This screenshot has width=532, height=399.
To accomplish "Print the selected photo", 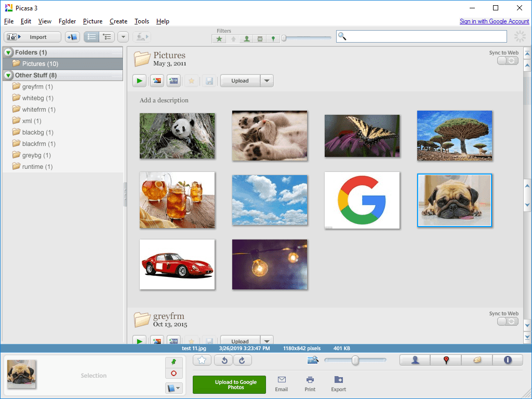I will coord(310,384).
